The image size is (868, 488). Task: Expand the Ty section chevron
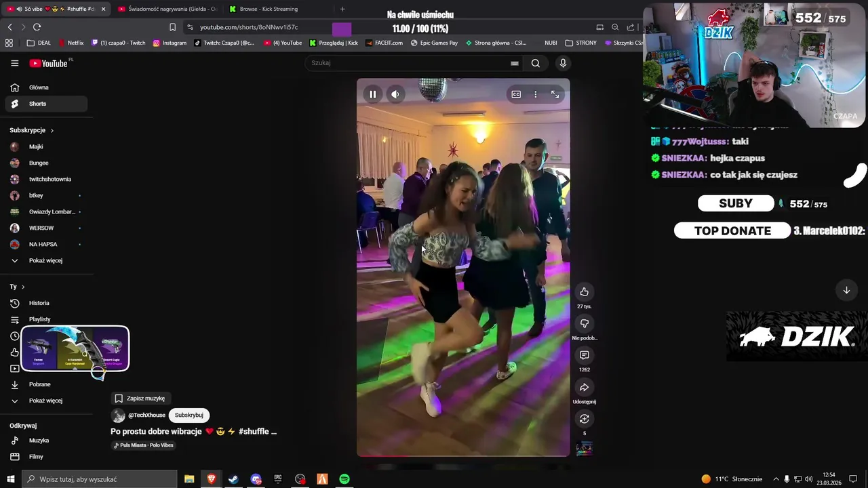pos(23,287)
